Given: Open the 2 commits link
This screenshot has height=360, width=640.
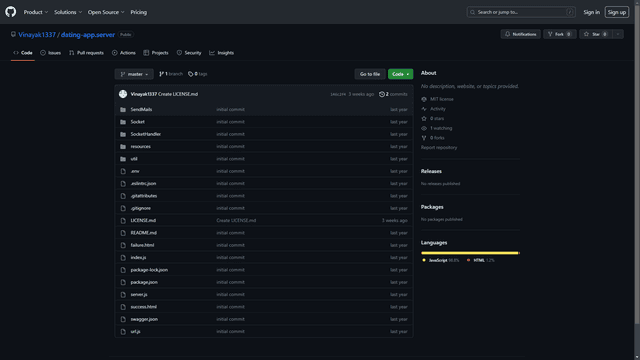Looking at the screenshot, I should coord(393,94).
